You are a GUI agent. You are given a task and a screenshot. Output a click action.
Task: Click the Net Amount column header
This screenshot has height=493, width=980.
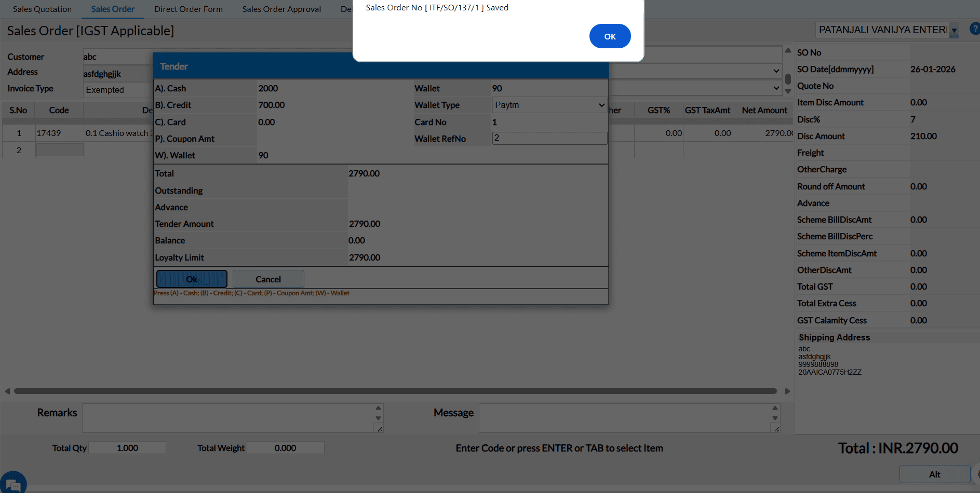[764, 110]
